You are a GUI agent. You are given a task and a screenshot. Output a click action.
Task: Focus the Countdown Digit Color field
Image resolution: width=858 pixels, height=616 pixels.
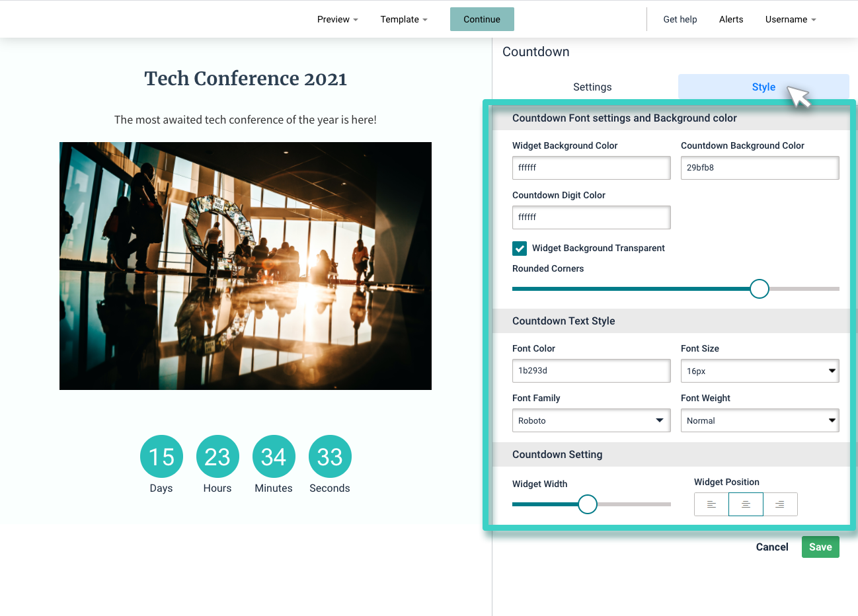click(591, 217)
